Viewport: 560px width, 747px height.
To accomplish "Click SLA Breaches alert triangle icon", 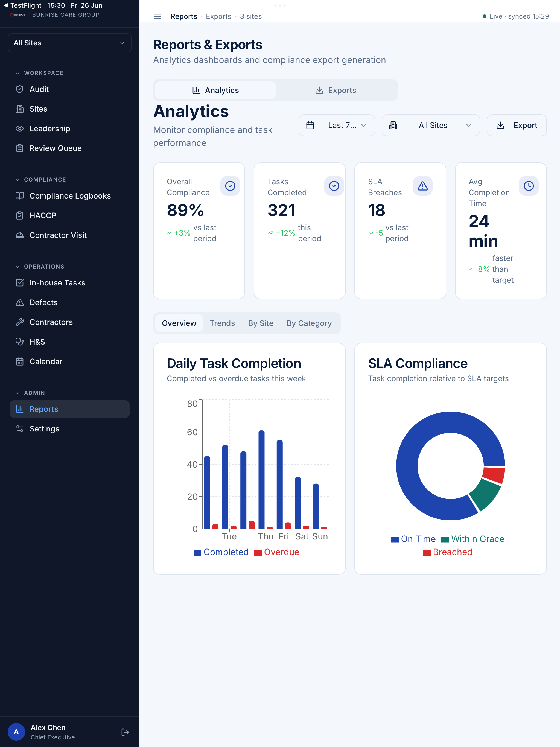I will [422, 186].
